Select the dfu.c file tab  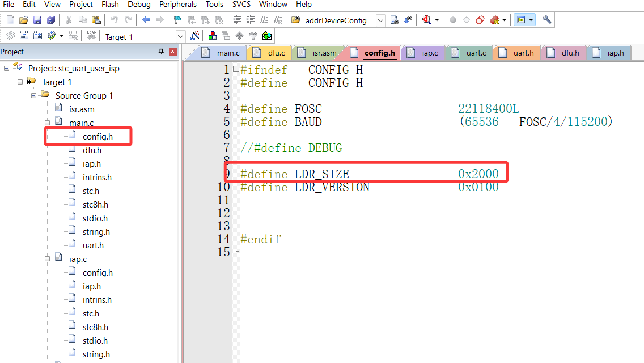272,52
